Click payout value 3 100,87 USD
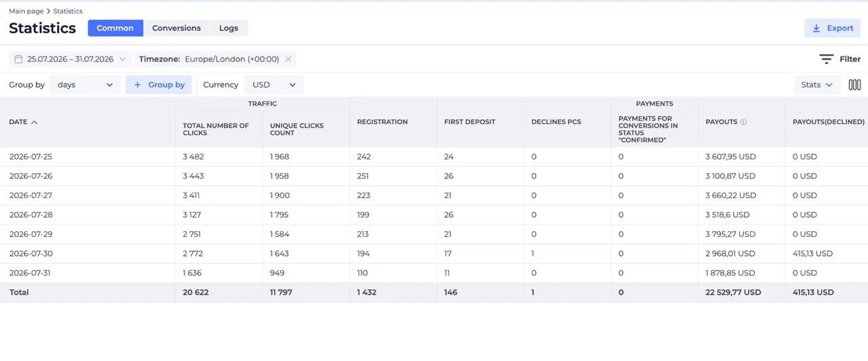Viewport: 868px width, 361px height. [730, 176]
